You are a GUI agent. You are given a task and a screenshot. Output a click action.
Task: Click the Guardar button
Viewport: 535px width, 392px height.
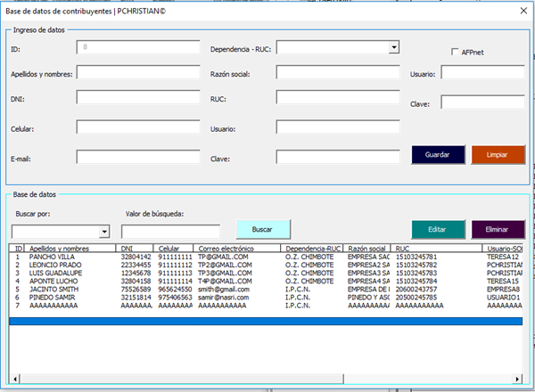(437, 155)
